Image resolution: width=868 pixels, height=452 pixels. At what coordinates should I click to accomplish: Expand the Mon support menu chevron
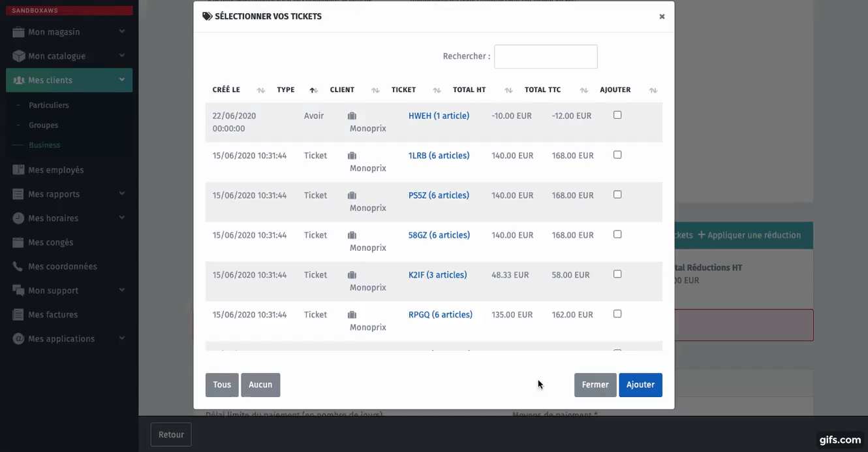(x=122, y=290)
